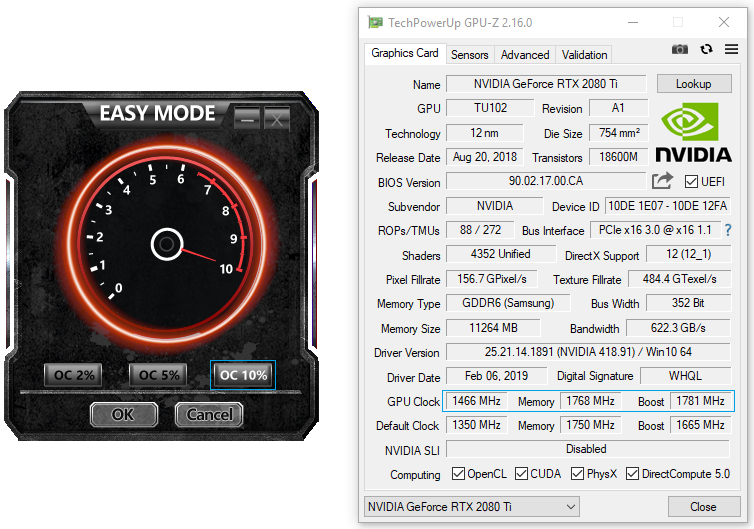This screenshot has height=529, width=754.
Task: Click the EASY MODE title text
Action: 157,113
